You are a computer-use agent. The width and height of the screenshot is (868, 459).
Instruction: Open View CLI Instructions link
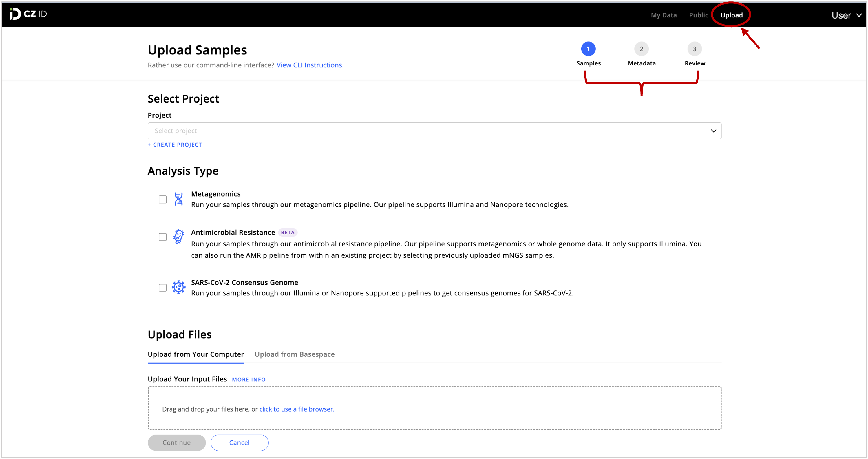310,65
